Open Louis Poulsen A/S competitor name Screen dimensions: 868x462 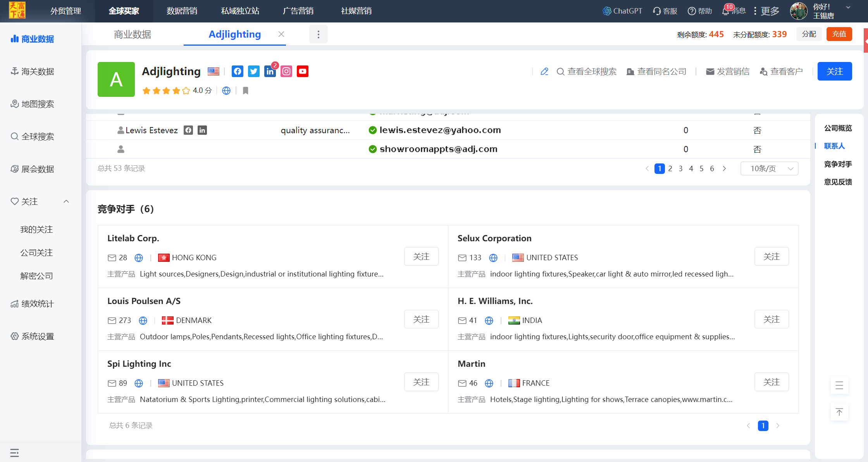pos(144,301)
